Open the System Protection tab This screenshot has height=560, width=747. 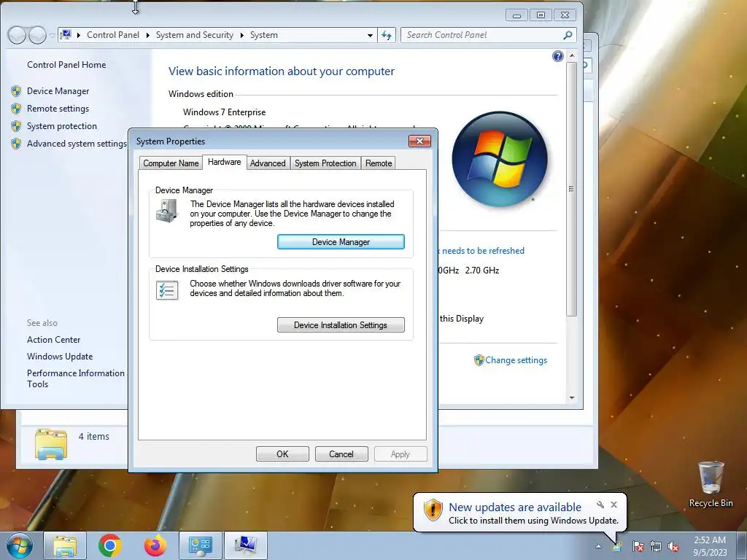325,163
